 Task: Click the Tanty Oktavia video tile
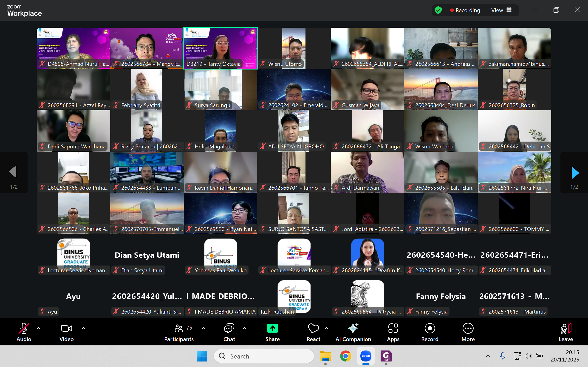pyautogui.click(x=220, y=48)
